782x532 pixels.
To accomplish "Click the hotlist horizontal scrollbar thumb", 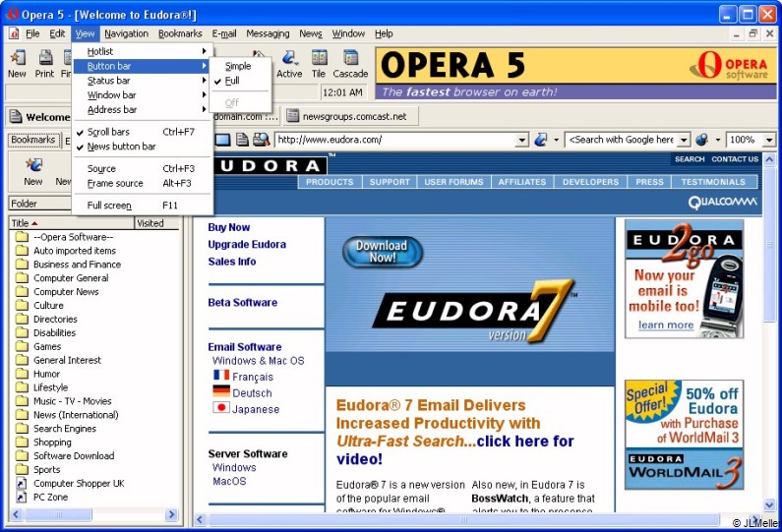I will click(58, 514).
